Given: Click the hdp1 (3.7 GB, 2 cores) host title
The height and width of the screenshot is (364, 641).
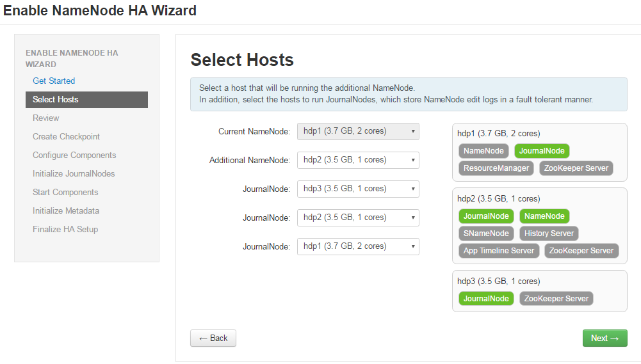Looking at the screenshot, I should (x=498, y=134).
